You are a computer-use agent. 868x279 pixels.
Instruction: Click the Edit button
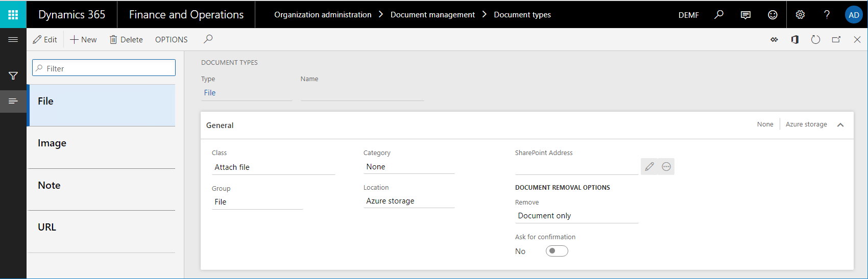coord(45,39)
